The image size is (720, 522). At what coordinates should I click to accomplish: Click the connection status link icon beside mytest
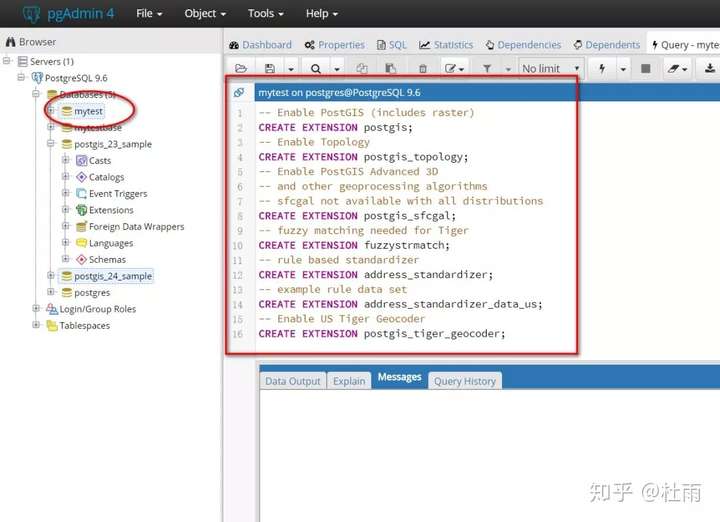(x=239, y=92)
